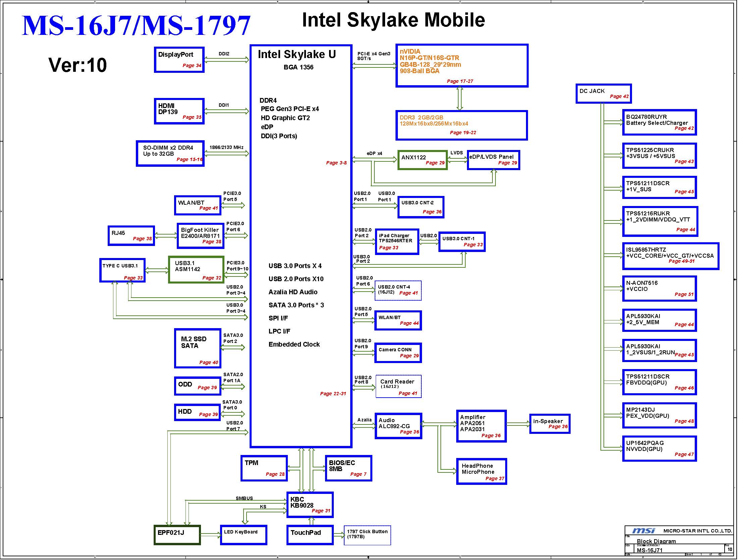
Task: Select the "HDD" block
Action: 198,413
